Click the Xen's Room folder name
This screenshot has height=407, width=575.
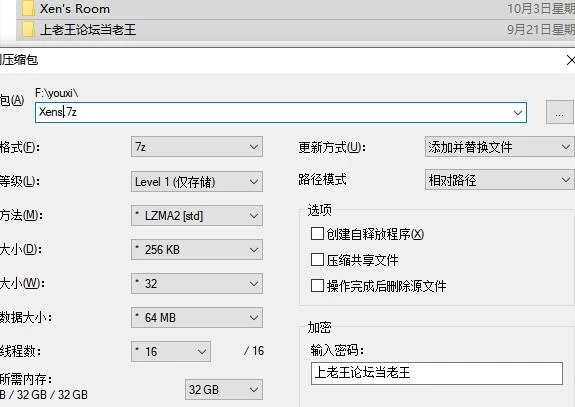pos(75,8)
